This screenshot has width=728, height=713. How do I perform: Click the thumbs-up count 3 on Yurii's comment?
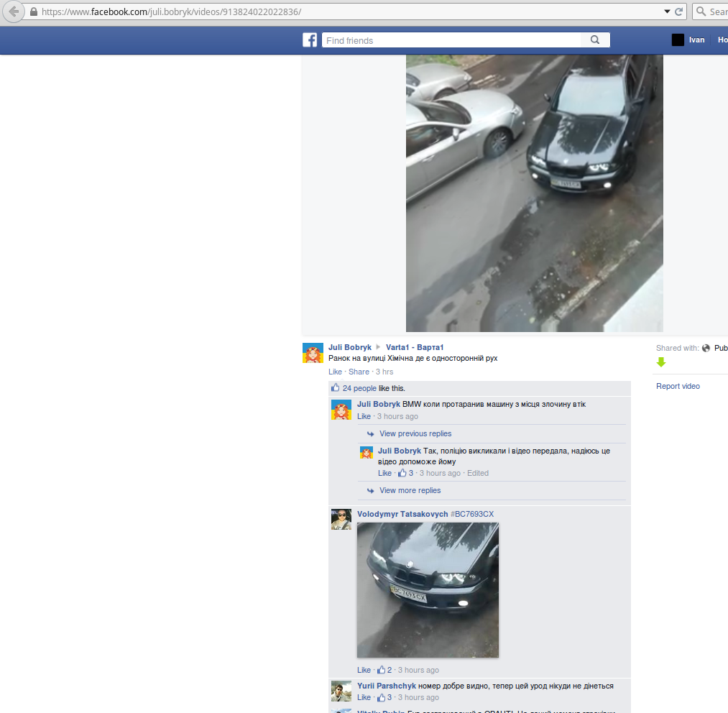tap(384, 697)
